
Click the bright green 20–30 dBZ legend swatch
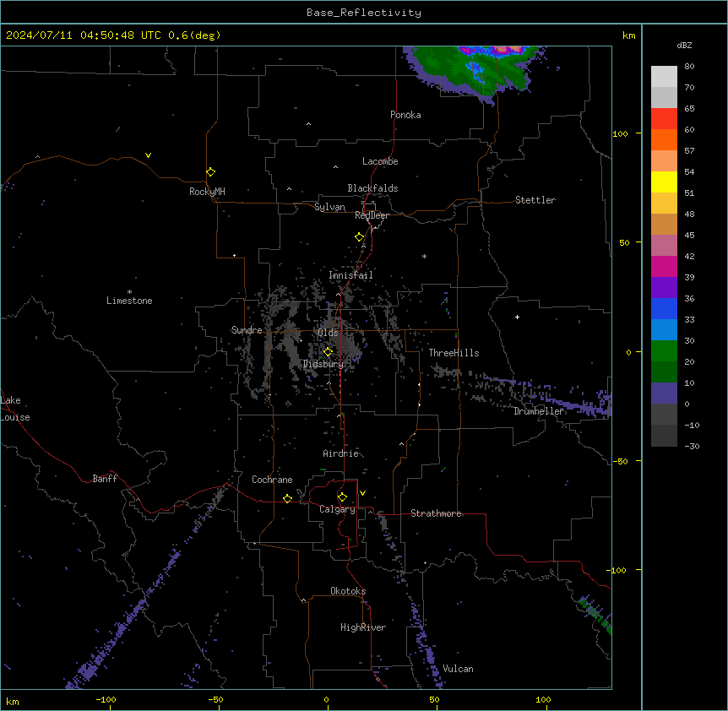[664, 351]
